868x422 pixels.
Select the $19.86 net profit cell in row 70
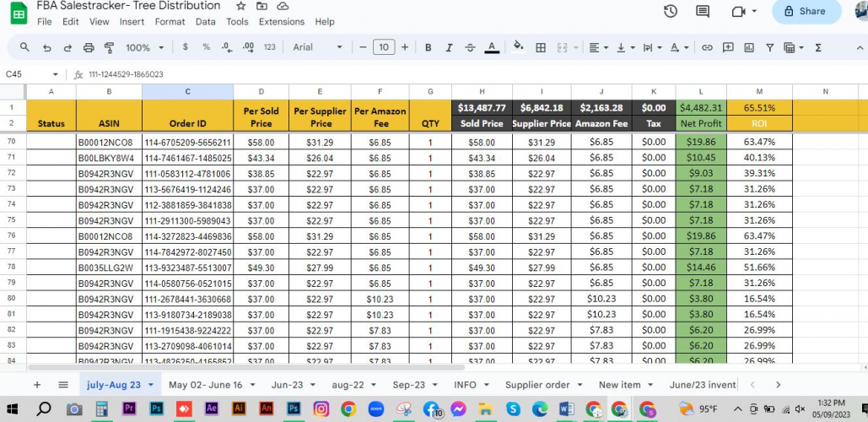tap(701, 143)
